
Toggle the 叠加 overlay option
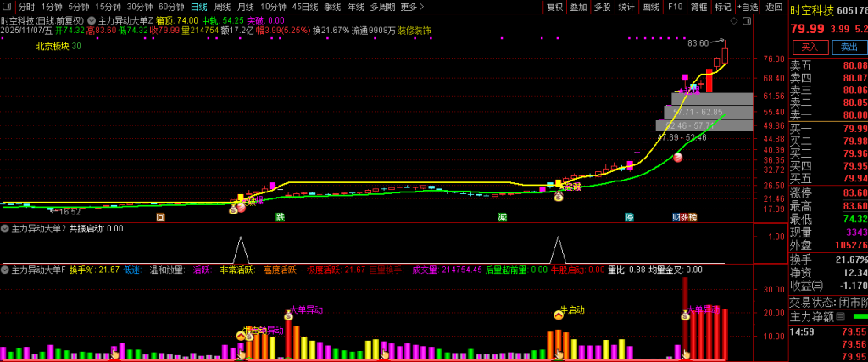point(578,7)
